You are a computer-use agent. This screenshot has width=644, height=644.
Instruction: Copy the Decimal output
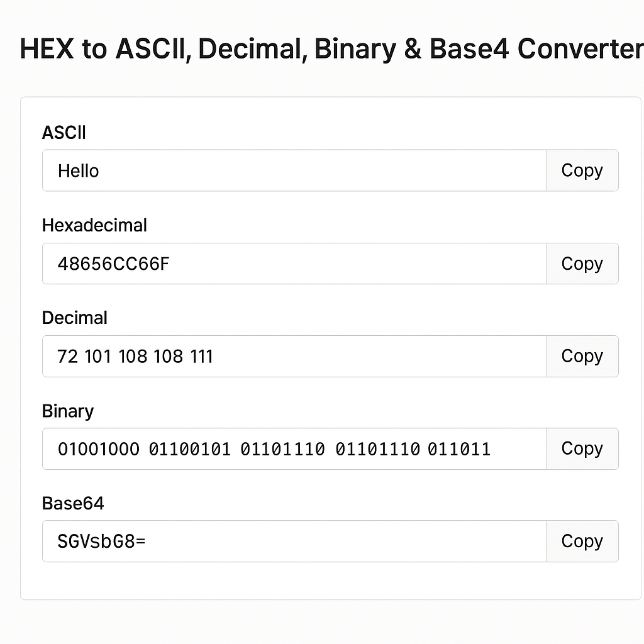pyautogui.click(x=581, y=356)
